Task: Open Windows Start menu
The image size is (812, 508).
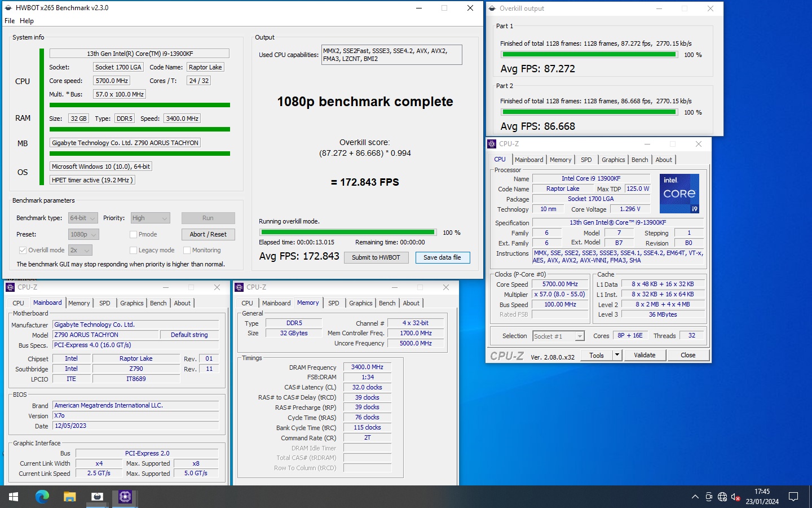Action: tap(14, 497)
